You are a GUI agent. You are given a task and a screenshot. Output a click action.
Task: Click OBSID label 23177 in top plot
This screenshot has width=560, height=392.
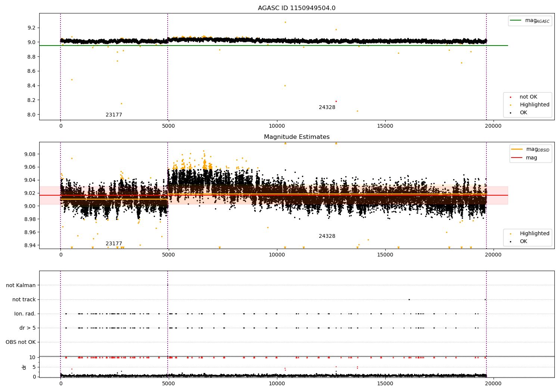114,115
